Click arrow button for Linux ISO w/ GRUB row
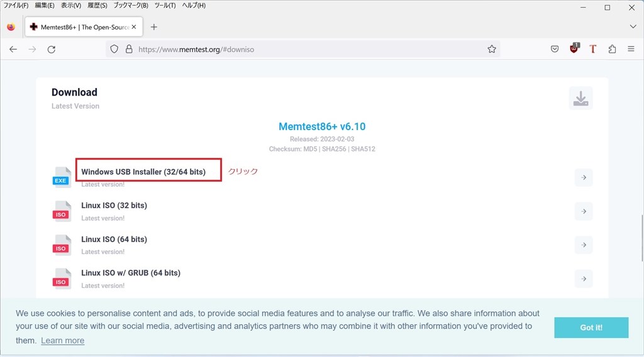The height and width of the screenshot is (357, 644). 584,278
